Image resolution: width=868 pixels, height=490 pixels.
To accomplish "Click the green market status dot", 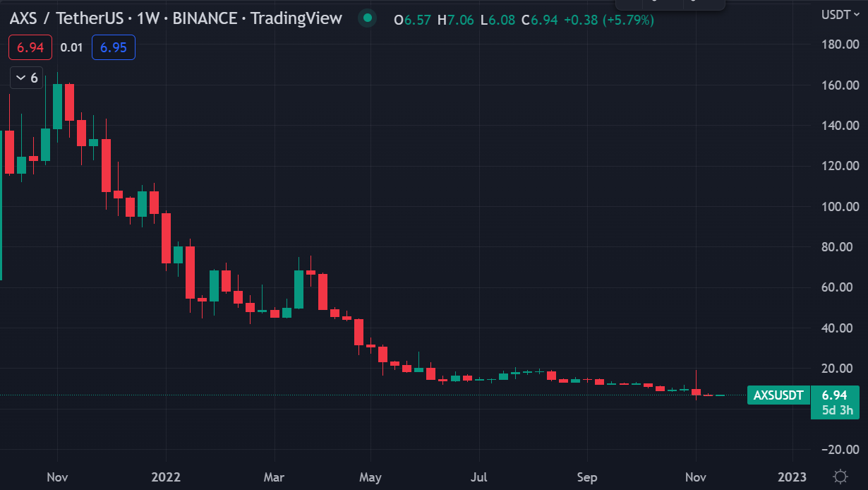I will tap(367, 19).
